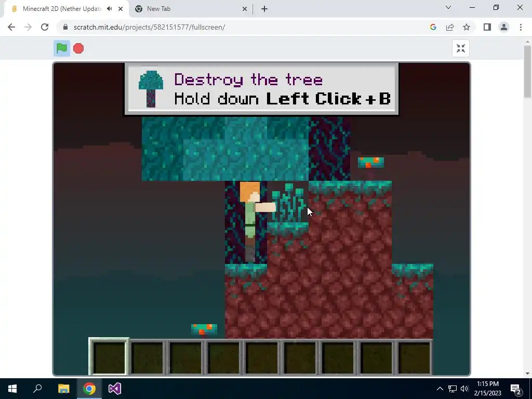Screen dimensions: 532x399
Task: Click the warped fungus item at bottom left
Action: (x=204, y=329)
